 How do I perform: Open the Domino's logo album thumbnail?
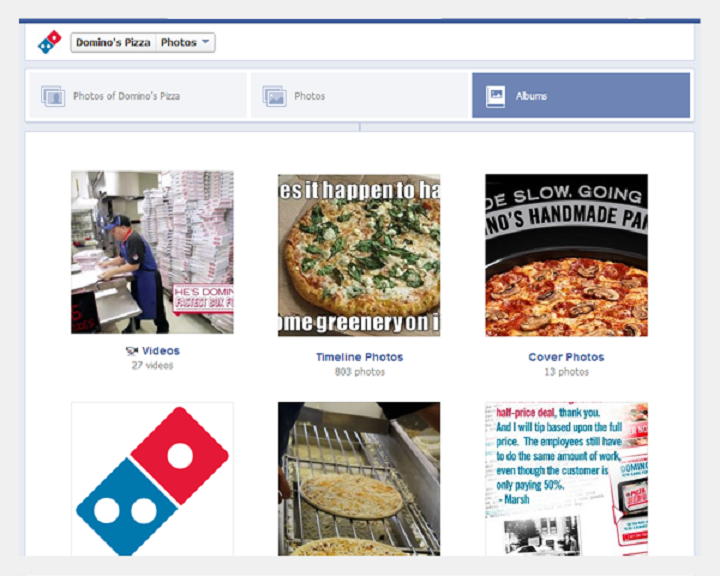(152, 479)
